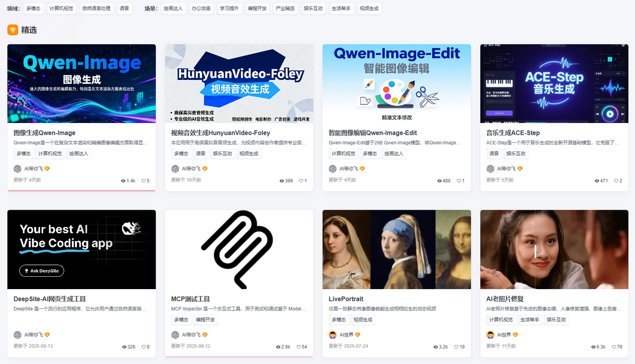This screenshot has width=635, height=364.
Task: Filter by 多模态 domain
Action: pyautogui.click(x=33, y=8)
